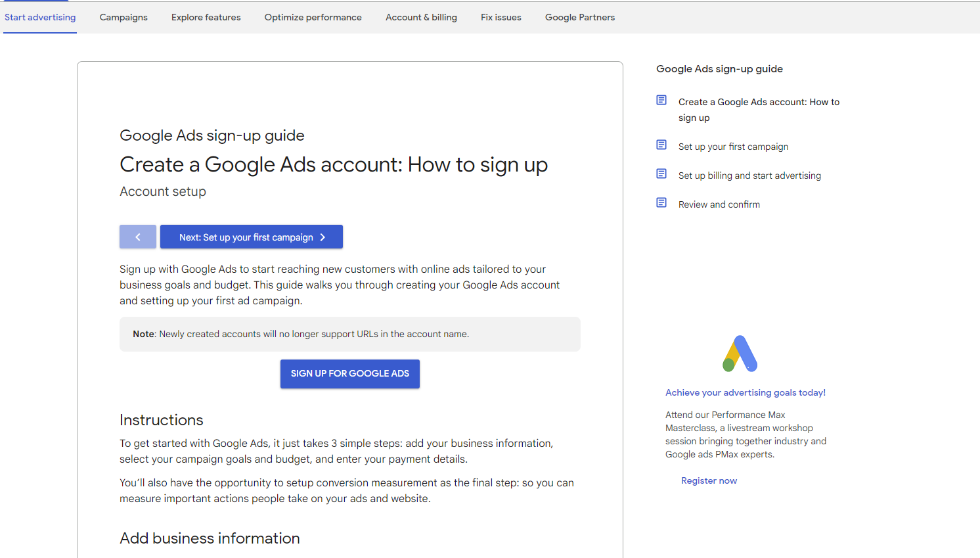Screen dimensions: 980x558
Task: Open the Start advertising tab
Action: (x=40, y=17)
